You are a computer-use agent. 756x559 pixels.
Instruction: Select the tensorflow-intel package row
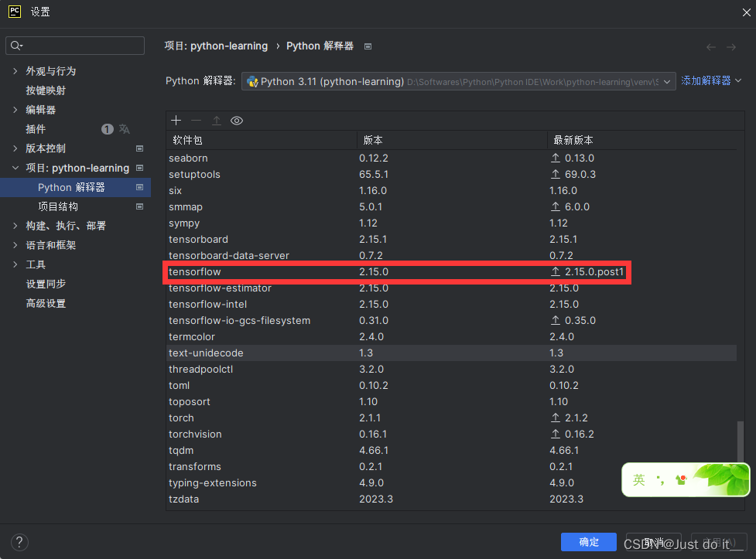click(x=452, y=304)
